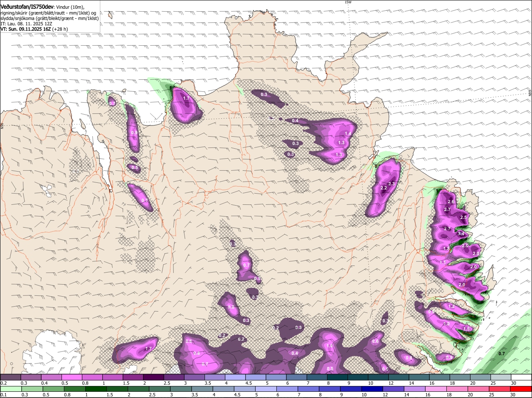Click the 1.1 value in the eastern snow band

point(443,263)
